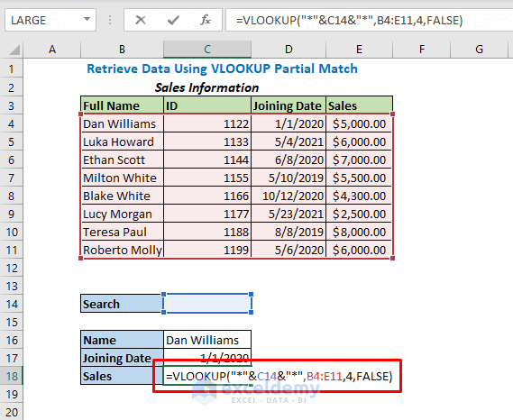Select row 20 header
This screenshot has height=420, width=513.
pos(12,412)
